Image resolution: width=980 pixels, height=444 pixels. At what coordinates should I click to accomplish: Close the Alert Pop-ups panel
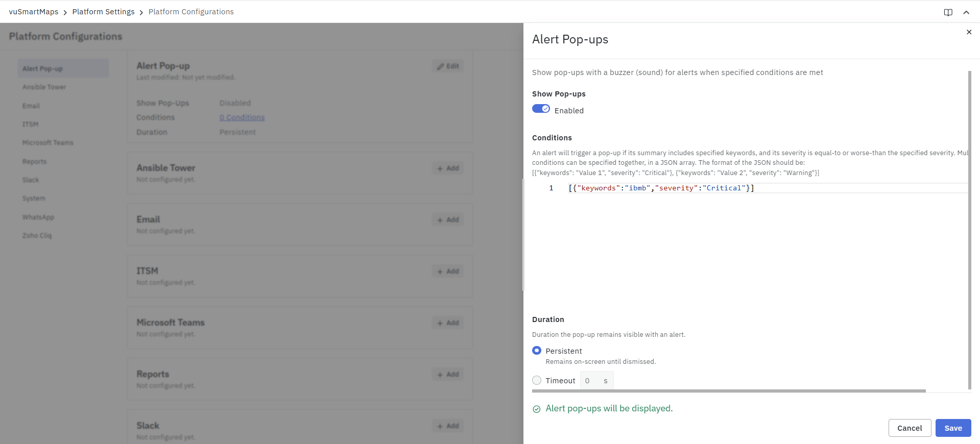[x=969, y=32]
